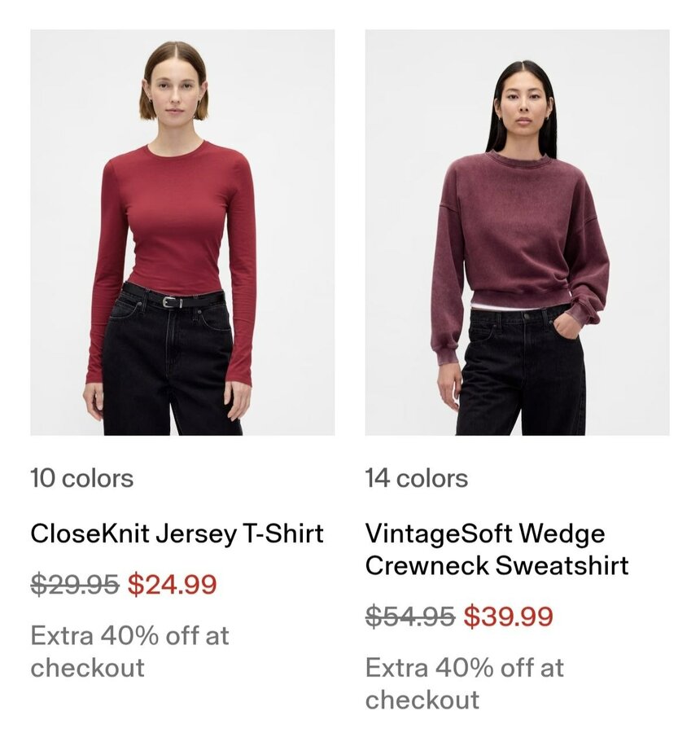Tap the T-Shirt's Extra 40% off note
The width and height of the screenshot is (700, 733).
coord(129,652)
